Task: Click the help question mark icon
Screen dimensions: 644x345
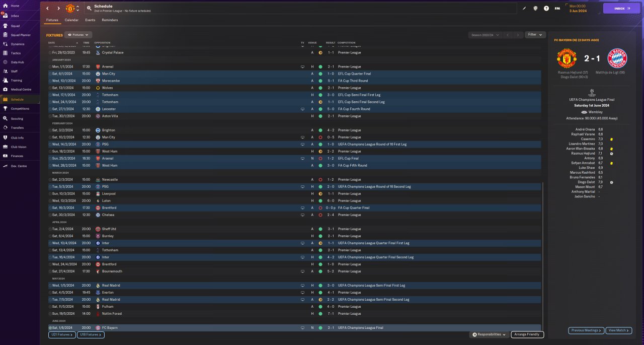Action: click(x=546, y=8)
